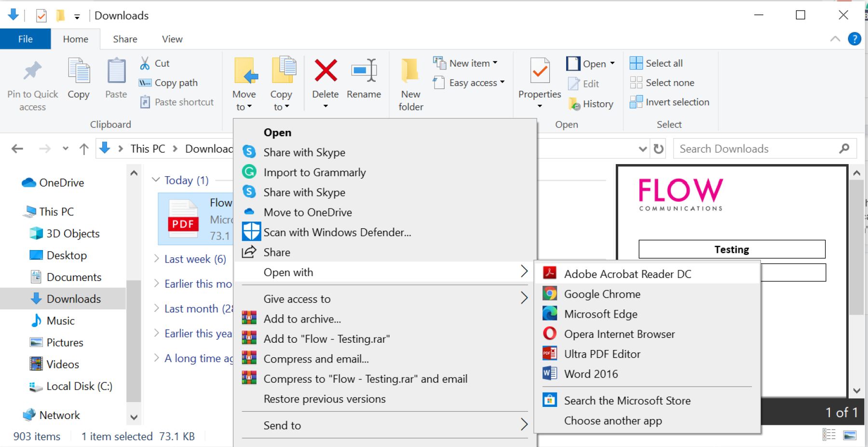This screenshot has height=447, width=868.
Task: Expand the Send to submenu
Action: coord(385,425)
